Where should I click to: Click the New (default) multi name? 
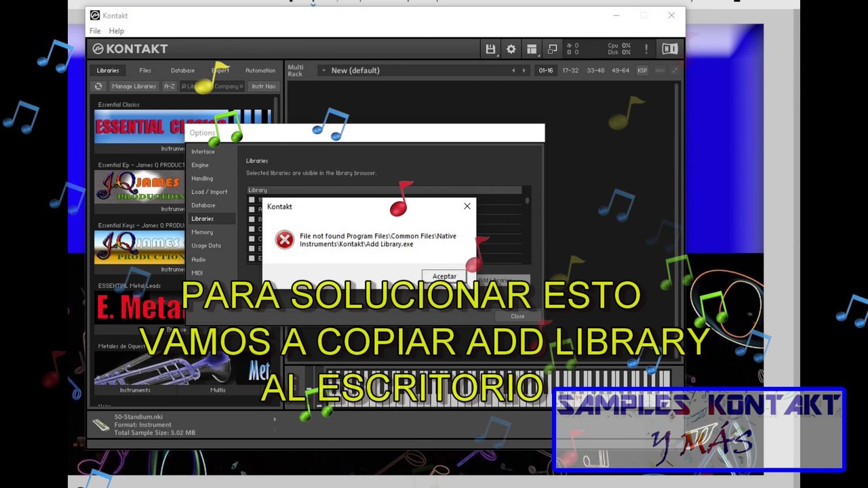(x=355, y=70)
